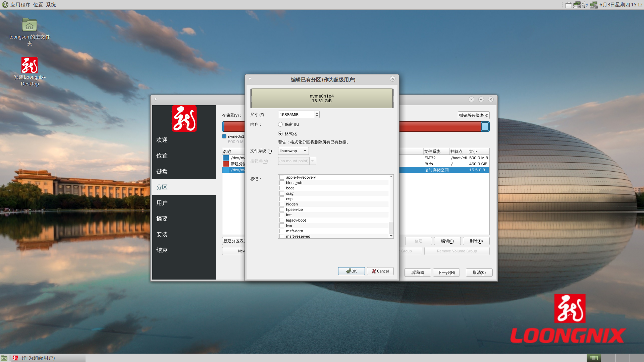Screen dimensions: 644x362
Task: Click the application launcher icon top left
Action: coord(5,4)
